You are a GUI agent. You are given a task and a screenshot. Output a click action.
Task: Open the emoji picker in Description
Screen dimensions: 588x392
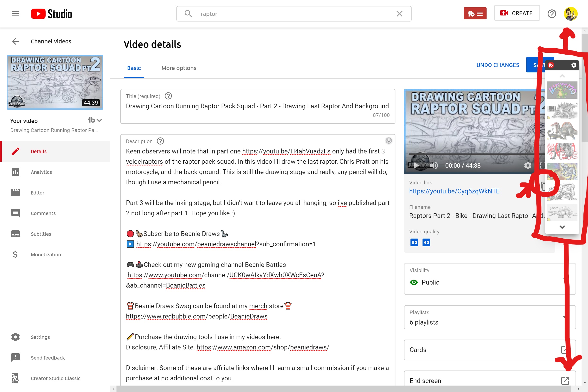(389, 141)
